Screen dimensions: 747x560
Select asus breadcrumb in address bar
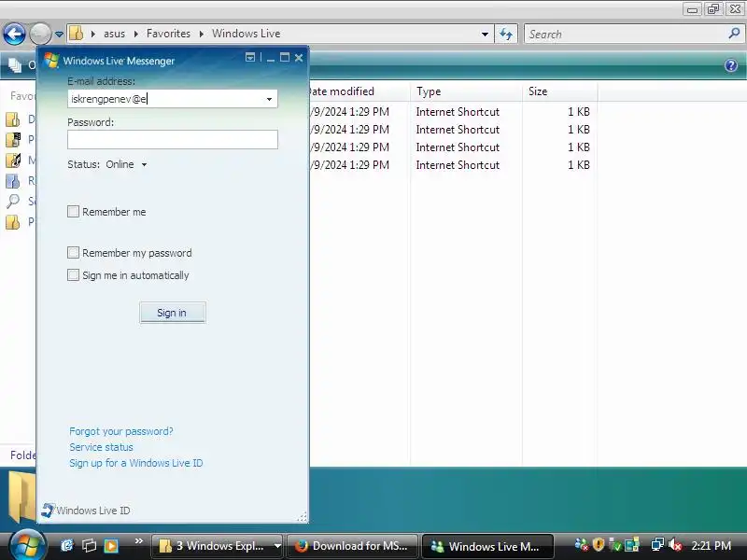[114, 34]
